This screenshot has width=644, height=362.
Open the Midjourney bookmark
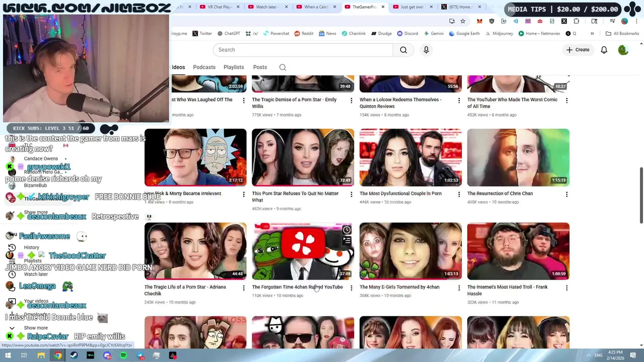499,34
